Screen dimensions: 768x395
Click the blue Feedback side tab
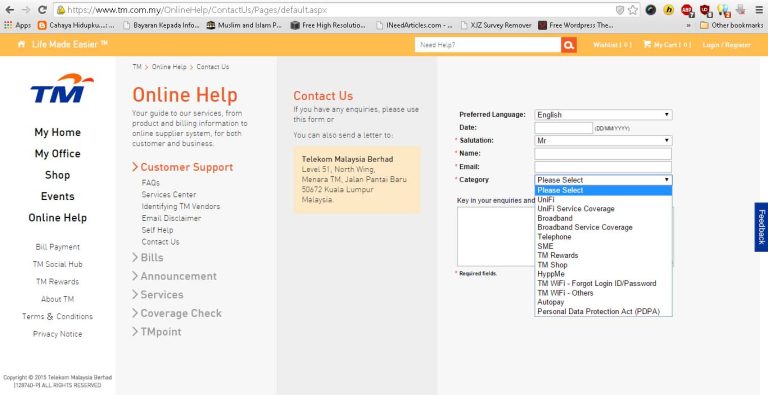pyautogui.click(x=761, y=227)
